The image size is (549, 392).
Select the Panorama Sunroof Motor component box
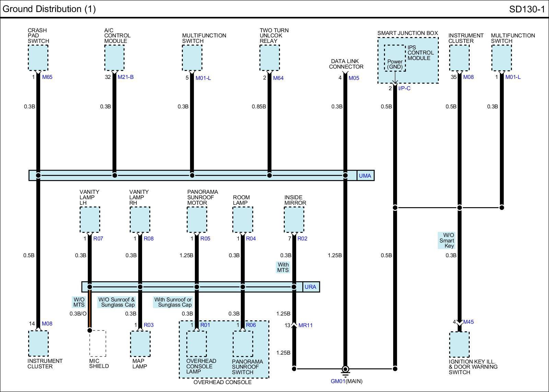coord(197,220)
